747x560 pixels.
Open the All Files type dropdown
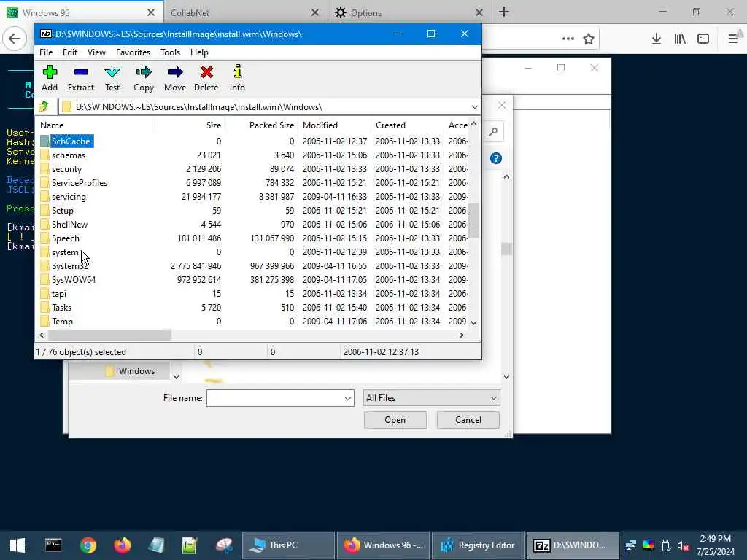pyautogui.click(x=431, y=398)
